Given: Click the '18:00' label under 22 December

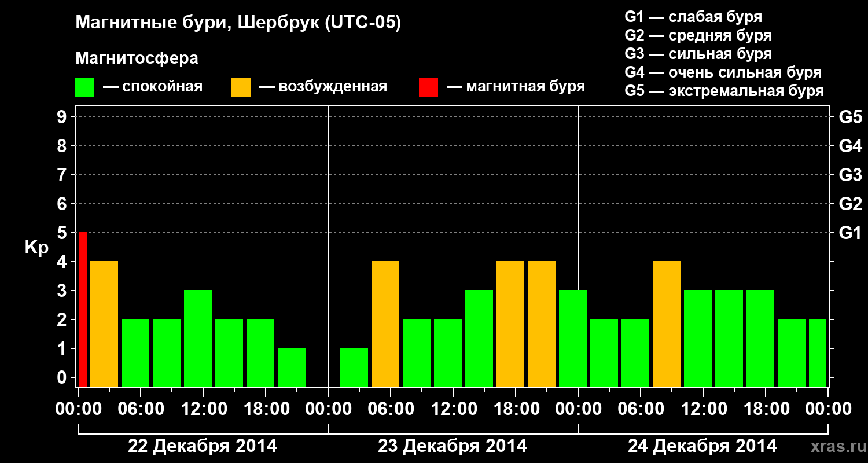Looking at the screenshot, I should 266,409.
